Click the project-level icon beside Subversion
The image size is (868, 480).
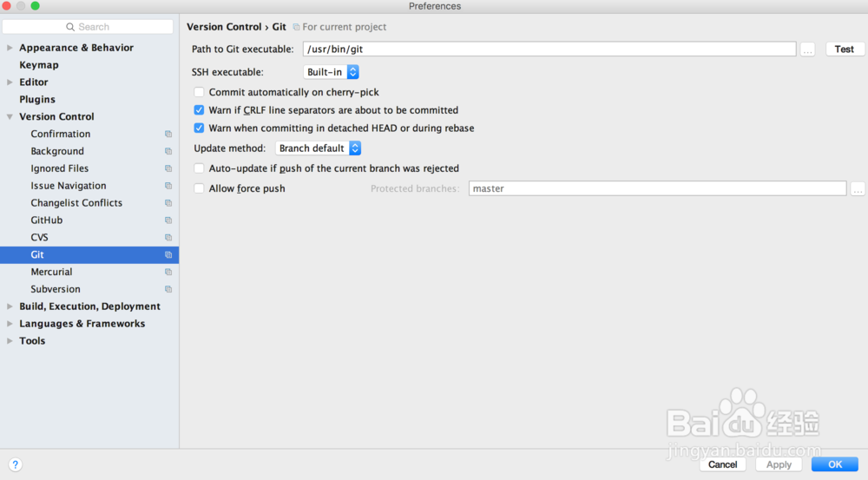(168, 290)
